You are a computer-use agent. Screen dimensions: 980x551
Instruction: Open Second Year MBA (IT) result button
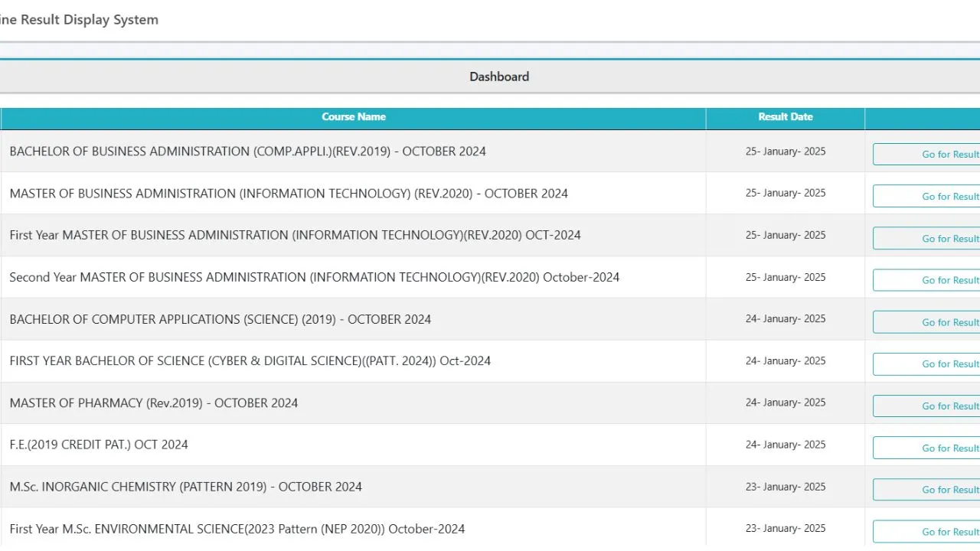click(x=942, y=279)
